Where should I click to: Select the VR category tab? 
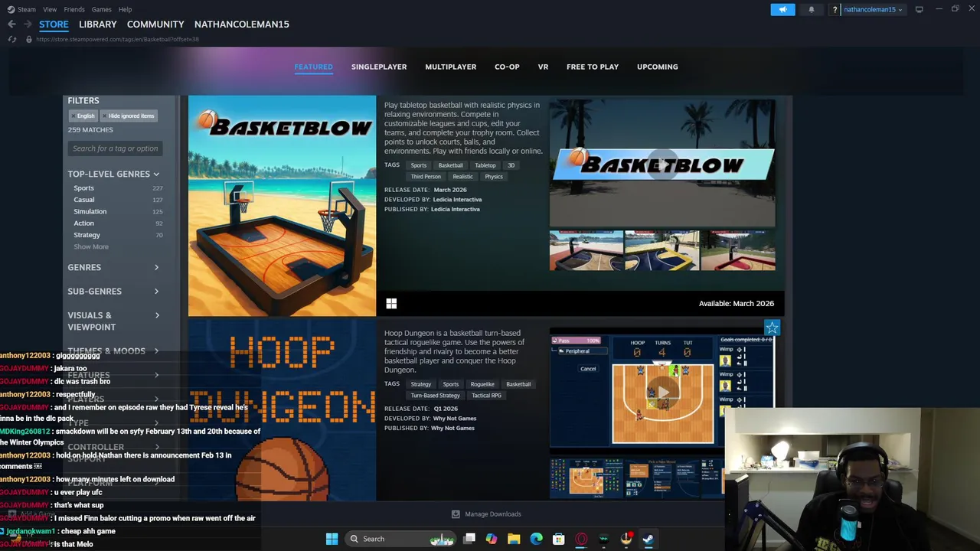coord(543,67)
